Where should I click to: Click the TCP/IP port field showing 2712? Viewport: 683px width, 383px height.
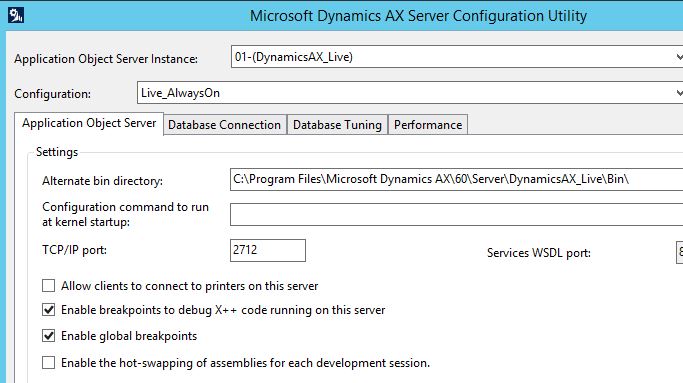(x=268, y=250)
